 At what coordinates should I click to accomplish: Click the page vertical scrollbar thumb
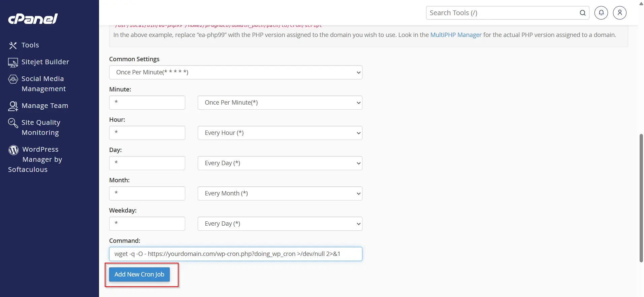[x=641, y=198]
